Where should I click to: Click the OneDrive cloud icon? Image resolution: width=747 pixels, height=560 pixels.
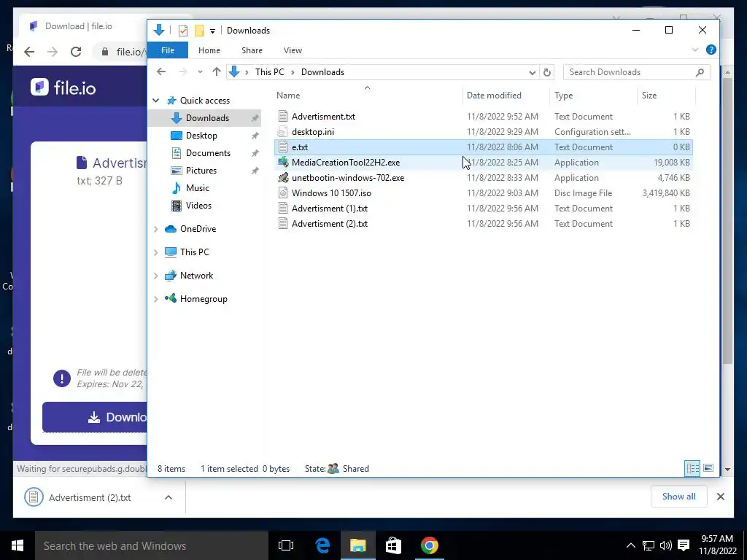tap(171, 229)
